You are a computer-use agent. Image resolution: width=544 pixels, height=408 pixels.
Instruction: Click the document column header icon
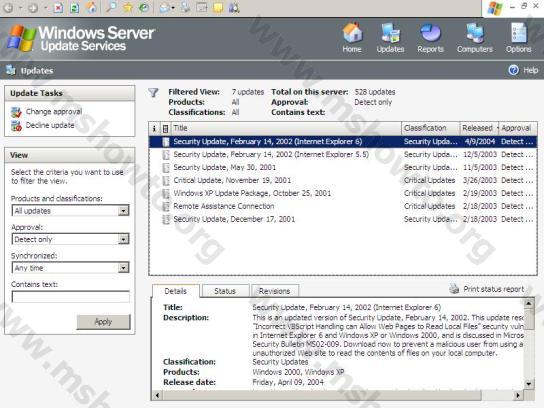(x=165, y=129)
